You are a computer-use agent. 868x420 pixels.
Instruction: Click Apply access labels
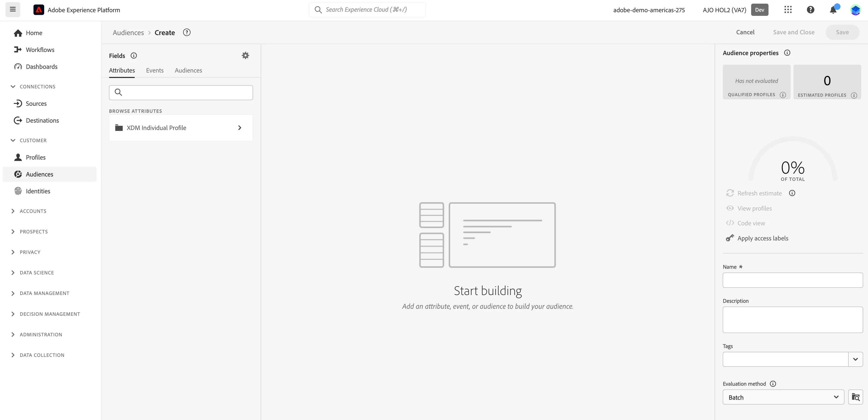coord(763,238)
